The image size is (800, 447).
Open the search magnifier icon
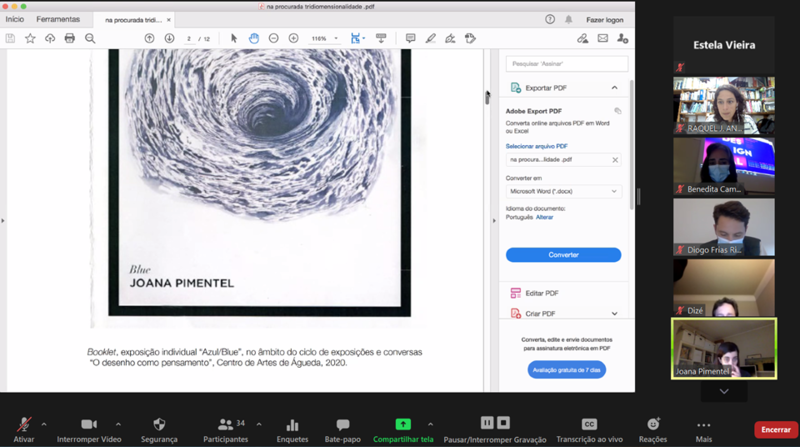(x=90, y=38)
